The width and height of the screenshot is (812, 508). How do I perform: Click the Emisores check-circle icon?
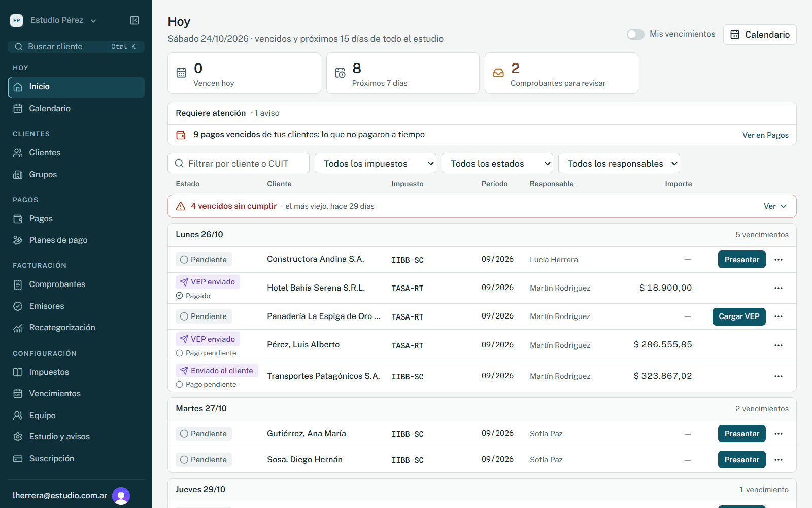18,306
